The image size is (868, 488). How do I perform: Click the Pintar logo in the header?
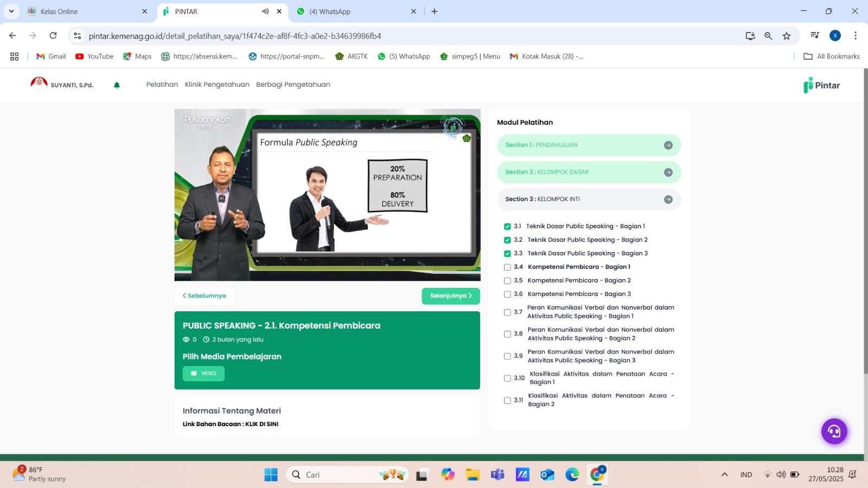[x=821, y=85]
